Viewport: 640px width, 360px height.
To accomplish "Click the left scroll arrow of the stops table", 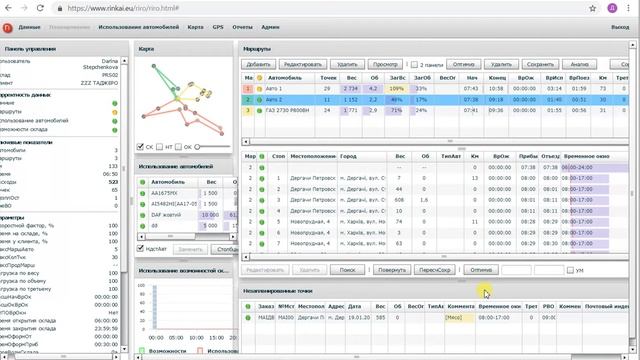I will click(x=246, y=257).
